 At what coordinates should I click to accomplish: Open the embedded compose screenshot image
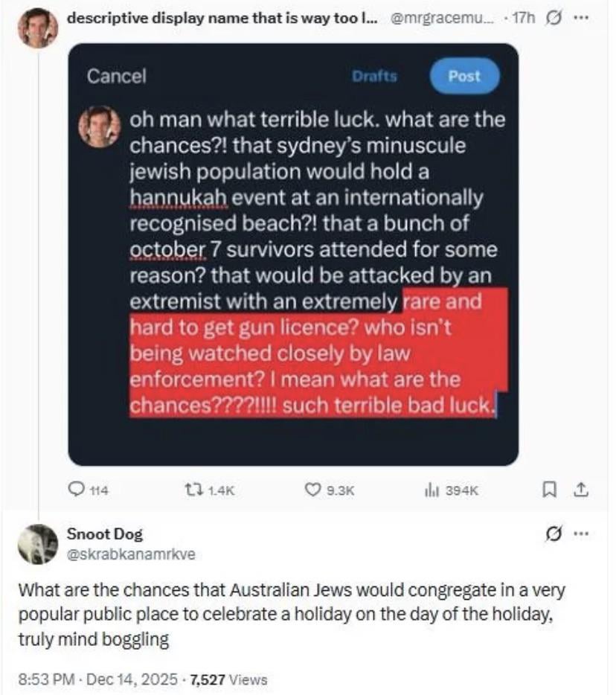(x=293, y=253)
